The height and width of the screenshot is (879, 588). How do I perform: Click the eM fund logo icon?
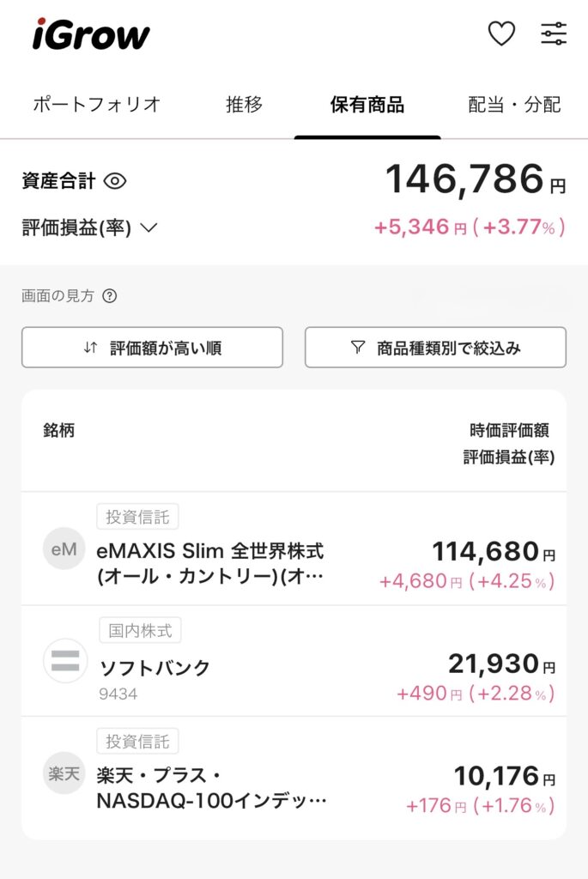64,549
